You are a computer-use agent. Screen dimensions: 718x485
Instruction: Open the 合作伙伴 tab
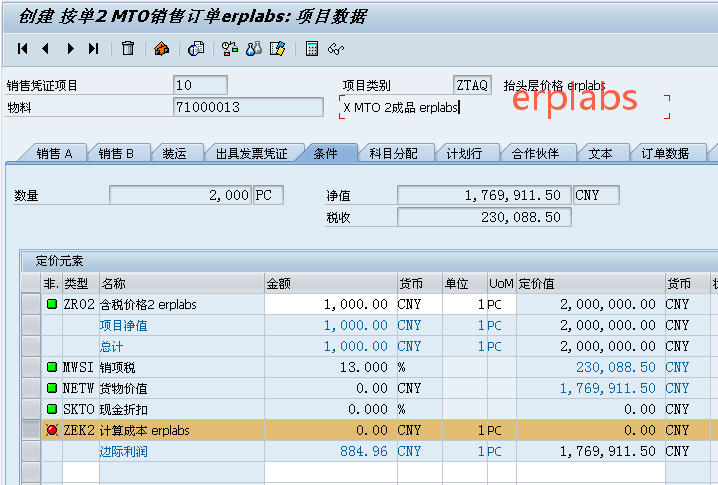[x=535, y=153]
